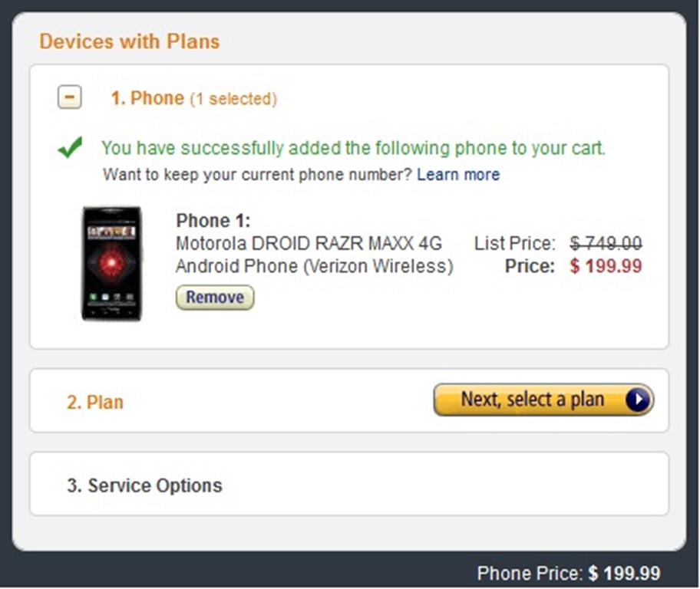Click the "List Price:" label
The image size is (700, 589).
pyautogui.click(x=514, y=244)
